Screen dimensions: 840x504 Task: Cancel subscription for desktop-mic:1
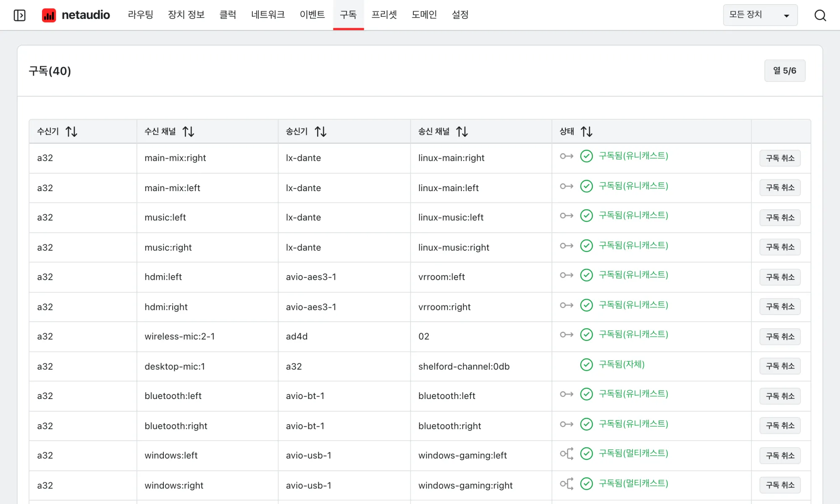click(780, 366)
